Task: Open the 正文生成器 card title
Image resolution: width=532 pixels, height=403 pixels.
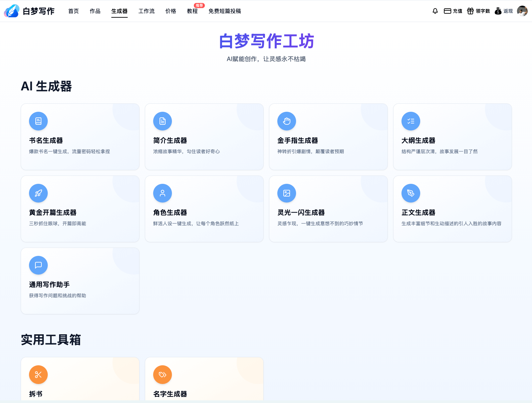Action: click(x=419, y=213)
